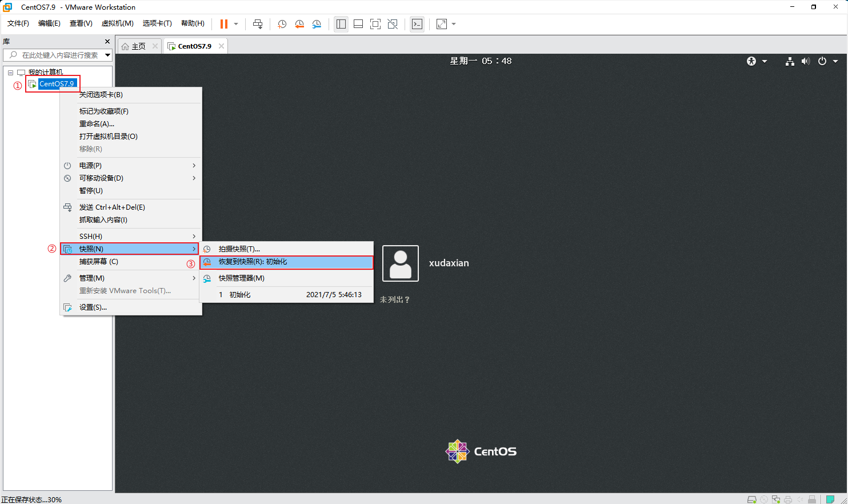Screen dimensions: 848x504
Task: Open the 虚拟机(M) menu
Action: click(x=117, y=23)
